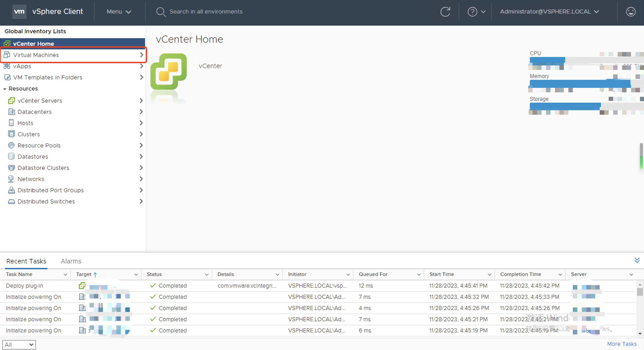Expand the Virtual Machines chevron
This screenshot has width=644, height=350.
141,55
